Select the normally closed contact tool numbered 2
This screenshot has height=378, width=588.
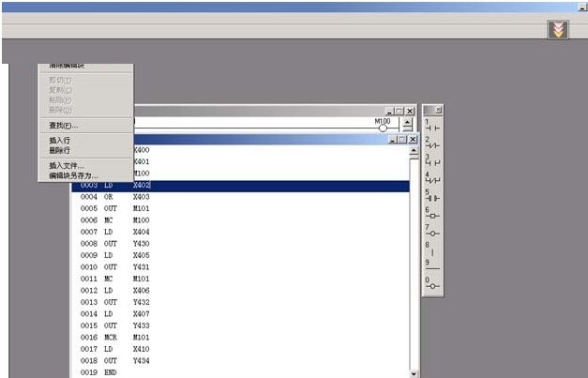(432, 143)
